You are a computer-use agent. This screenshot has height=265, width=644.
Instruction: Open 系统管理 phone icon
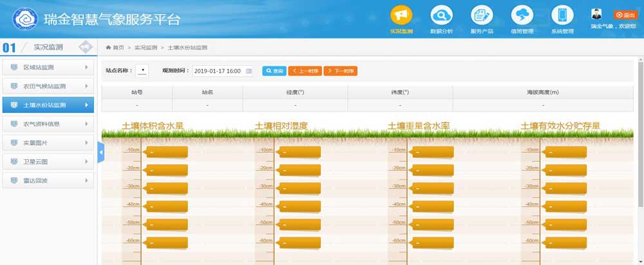tap(562, 15)
